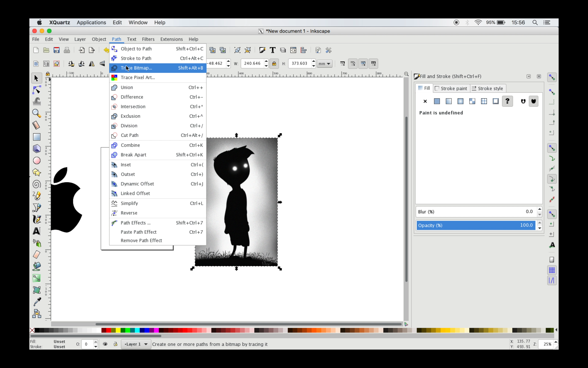Select the Bezier pen tool
This screenshot has height=368, width=588.
click(x=37, y=208)
